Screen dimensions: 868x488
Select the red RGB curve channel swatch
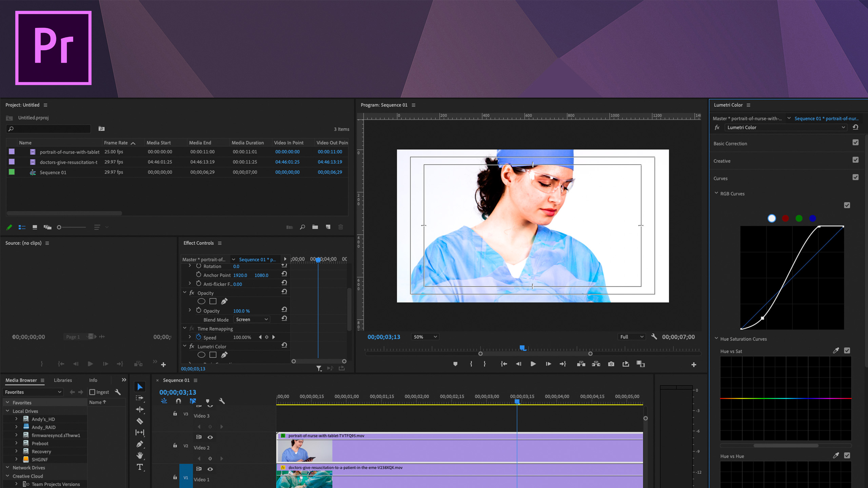coord(785,219)
